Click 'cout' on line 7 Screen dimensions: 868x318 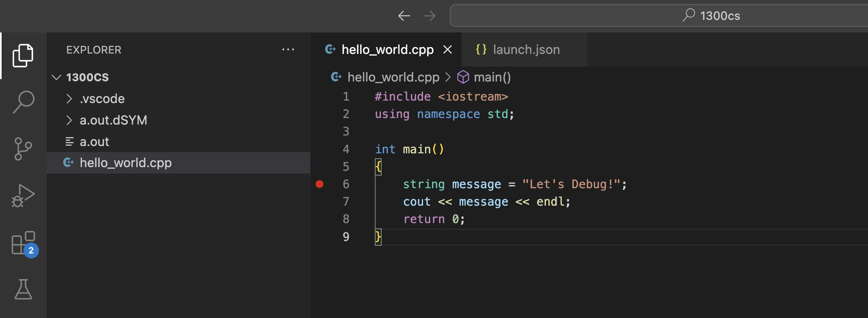[x=417, y=202]
